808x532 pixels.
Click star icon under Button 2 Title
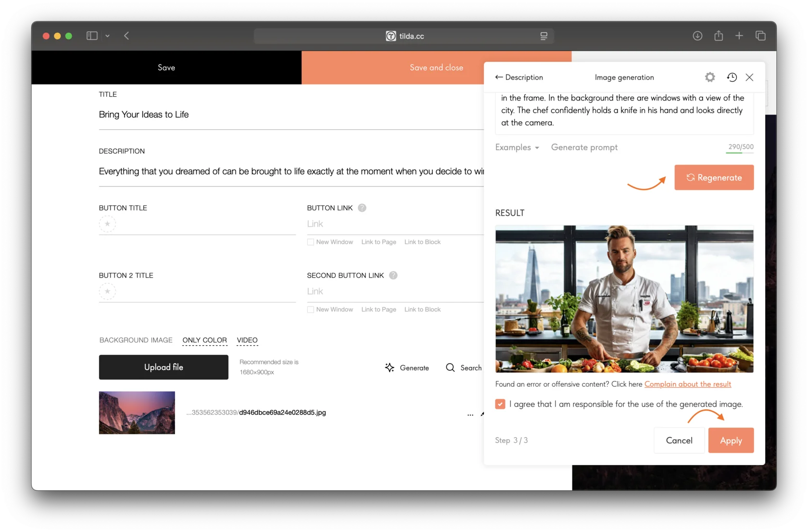click(x=107, y=291)
